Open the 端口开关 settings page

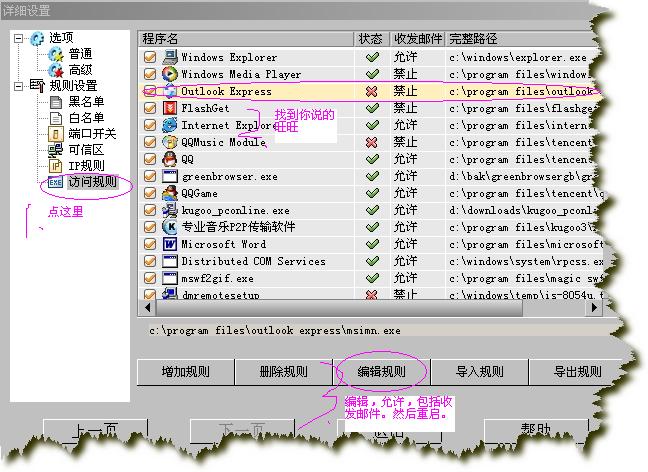coord(92,134)
